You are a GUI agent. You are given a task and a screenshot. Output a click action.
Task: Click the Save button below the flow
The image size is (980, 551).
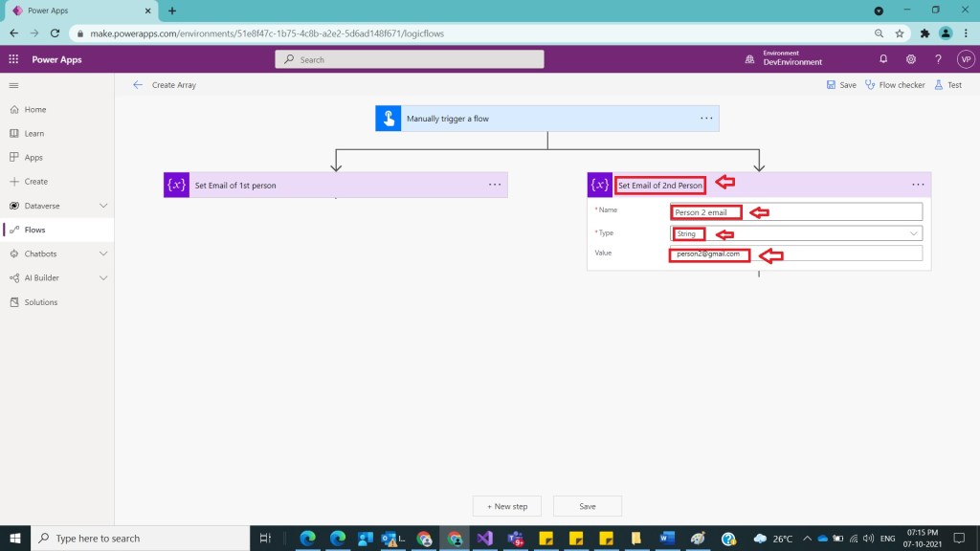pyautogui.click(x=587, y=506)
